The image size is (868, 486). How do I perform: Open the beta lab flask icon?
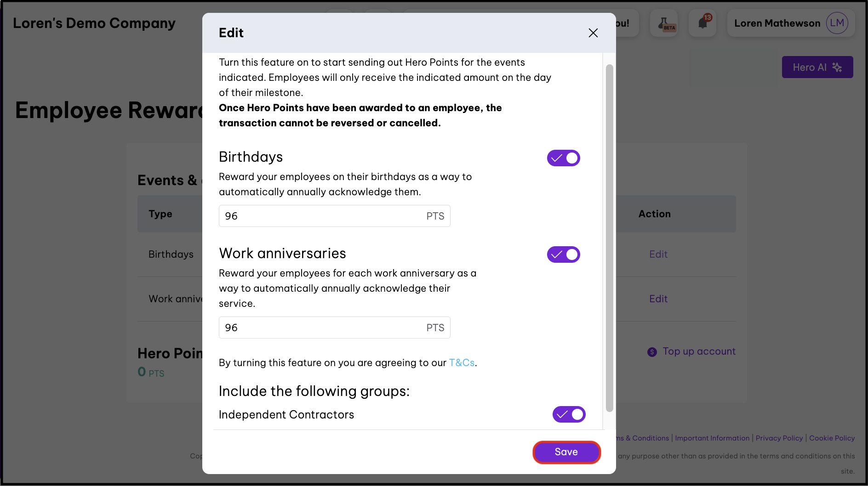click(663, 23)
